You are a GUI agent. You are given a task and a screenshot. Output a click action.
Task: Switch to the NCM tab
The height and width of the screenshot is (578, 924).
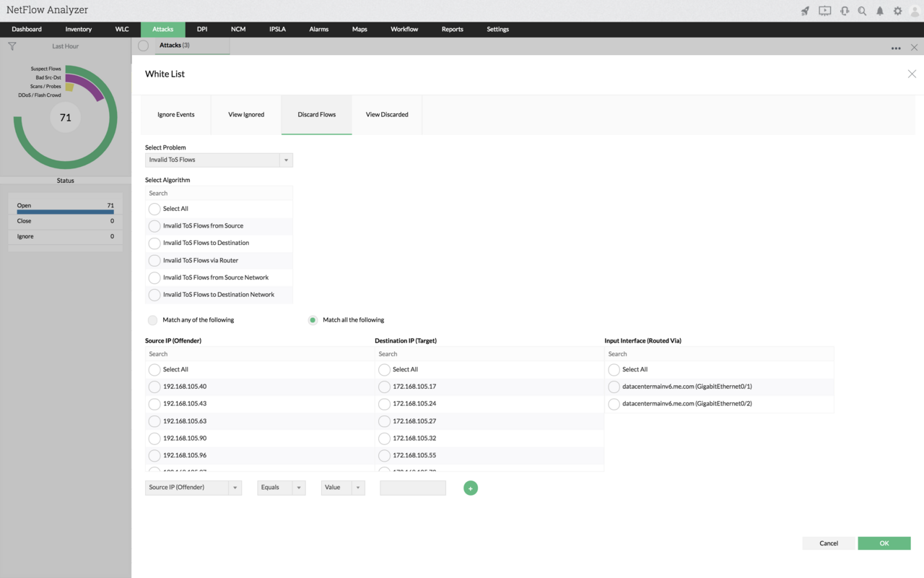[x=238, y=30]
